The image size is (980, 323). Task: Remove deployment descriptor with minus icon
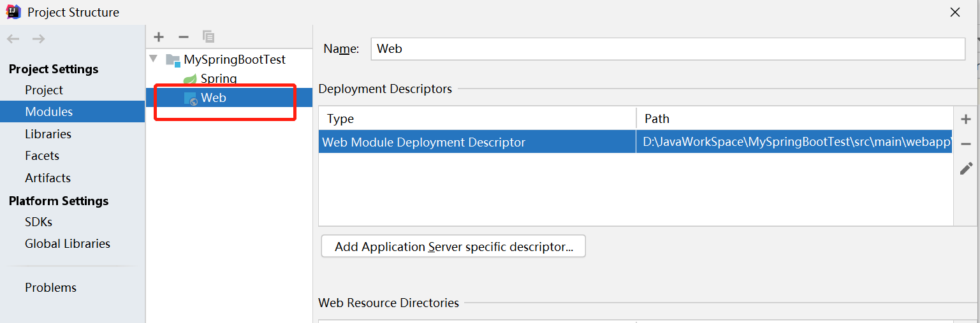pyautogui.click(x=966, y=144)
